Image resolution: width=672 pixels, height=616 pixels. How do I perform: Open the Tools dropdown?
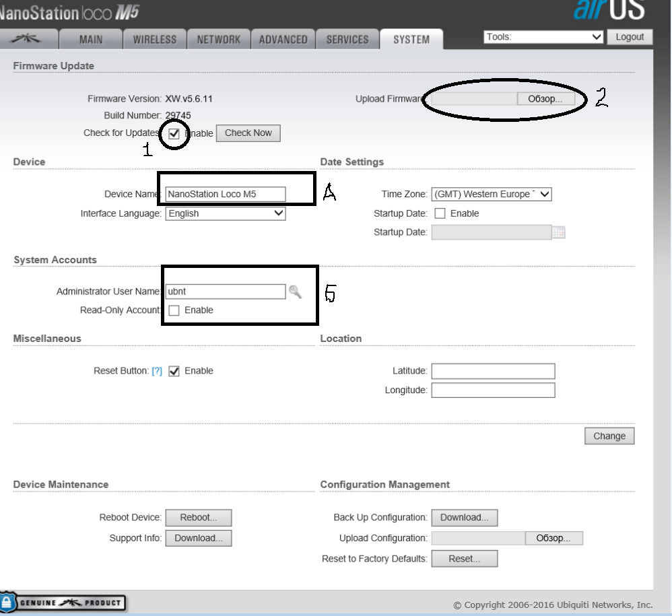[543, 37]
